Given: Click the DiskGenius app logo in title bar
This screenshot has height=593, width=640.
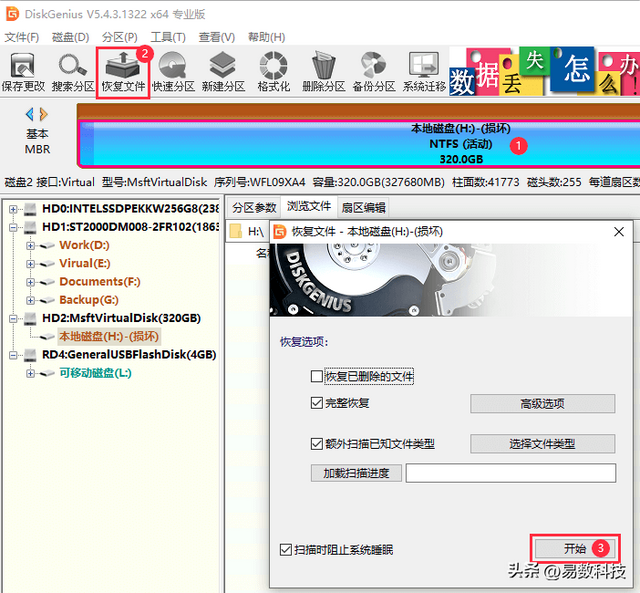Looking at the screenshot, I should 12,14.
